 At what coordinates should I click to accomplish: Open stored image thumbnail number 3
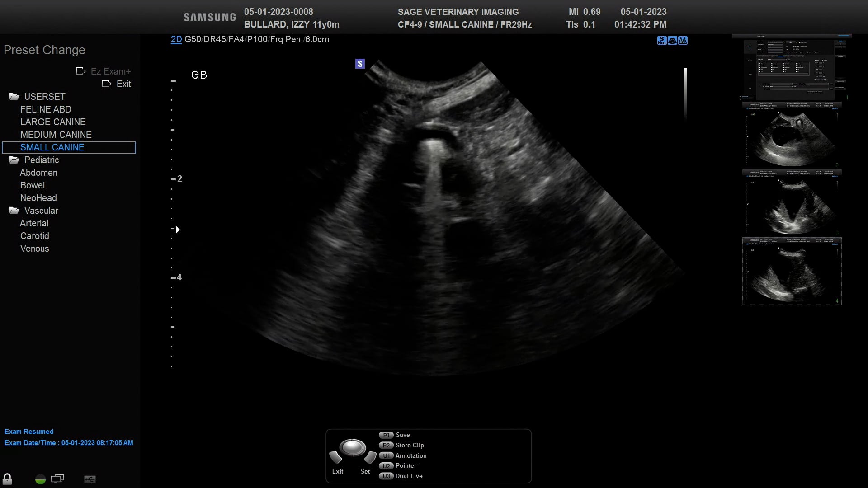coord(792,202)
